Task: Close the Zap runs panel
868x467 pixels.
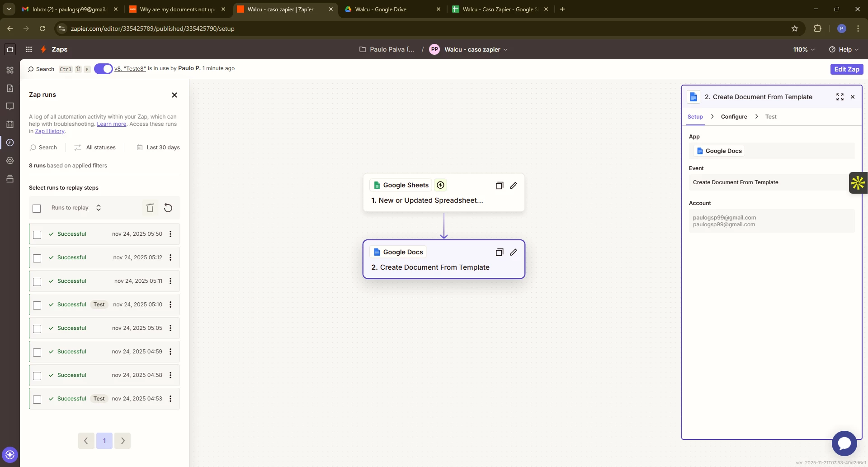Action: pyautogui.click(x=175, y=95)
